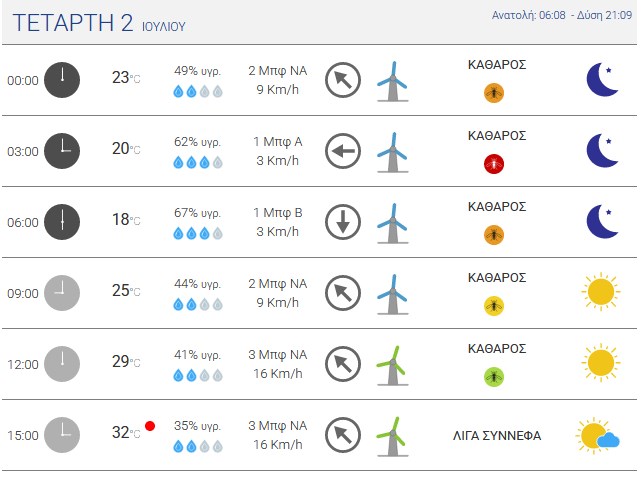Screen dimensions: 641x482
Task: Click the moon icon at 00:00
Action: pyautogui.click(x=602, y=80)
